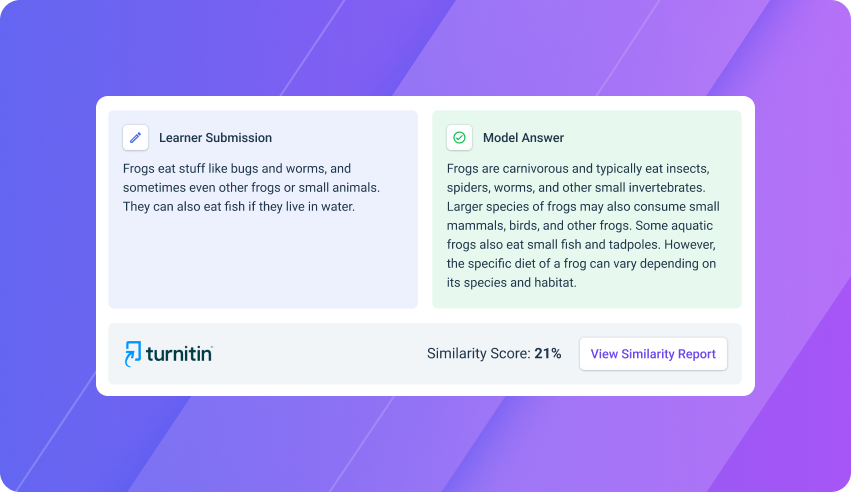Click the bold 21% score value
The width and height of the screenshot is (851, 492).
coord(548,354)
